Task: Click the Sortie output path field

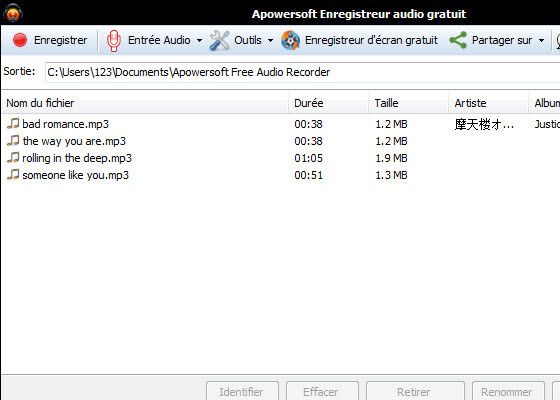Action: (x=302, y=72)
